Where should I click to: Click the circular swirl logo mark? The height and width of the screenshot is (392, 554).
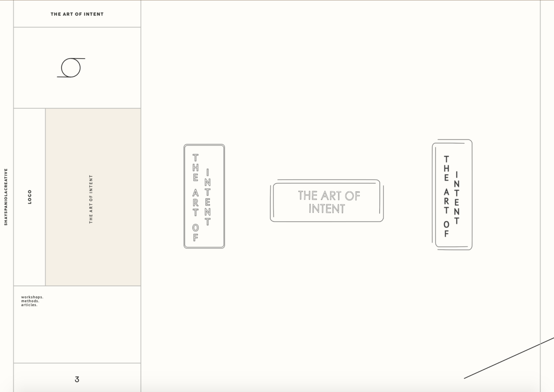[71, 68]
